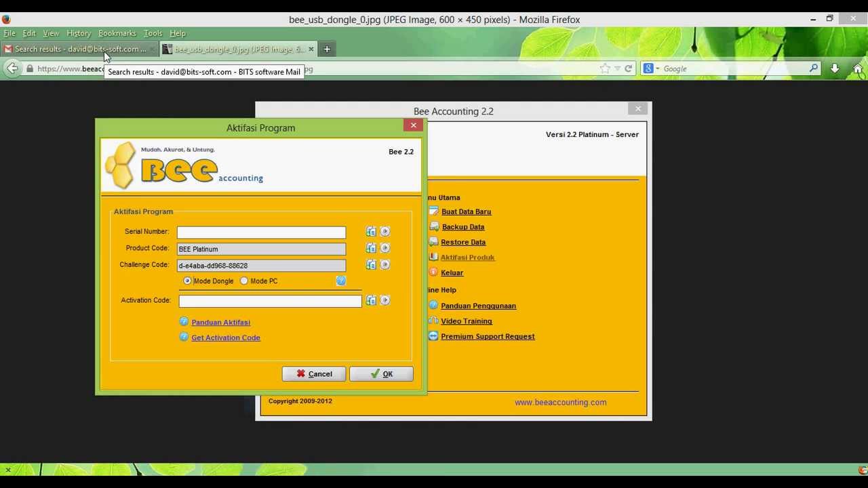Click the 'Bee 2.2' label in dialog

pyautogui.click(x=401, y=152)
